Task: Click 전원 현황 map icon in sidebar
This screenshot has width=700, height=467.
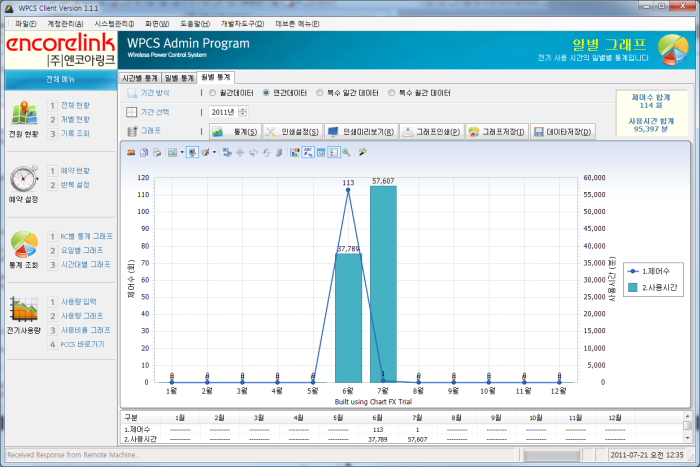Action: pyautogui.click(x=24, y=113)
